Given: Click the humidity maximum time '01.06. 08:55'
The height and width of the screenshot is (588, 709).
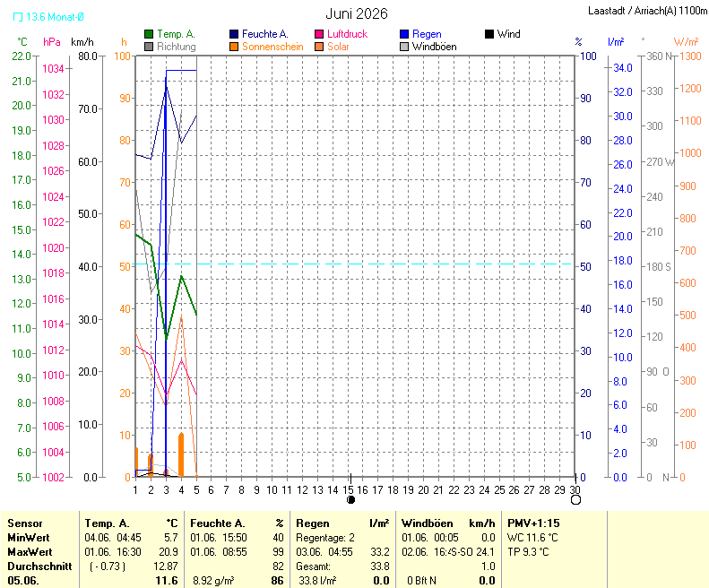Looking at the screenshot, I should click(219, 552).
